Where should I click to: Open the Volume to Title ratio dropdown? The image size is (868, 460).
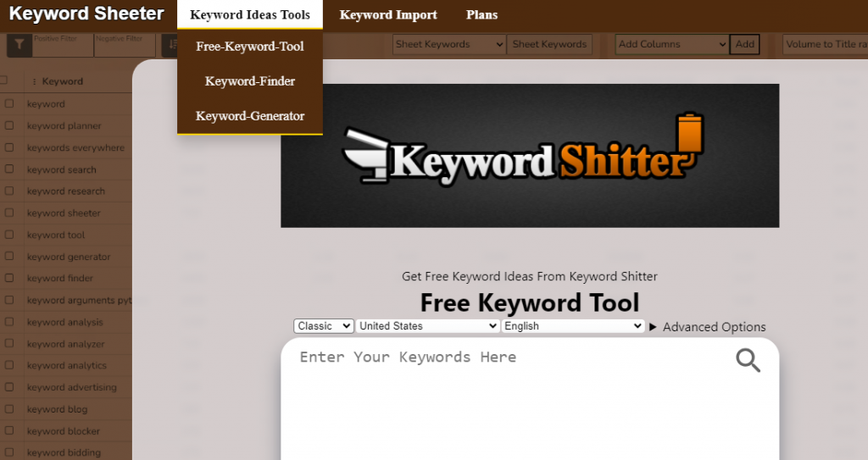(x=825, y=44)
